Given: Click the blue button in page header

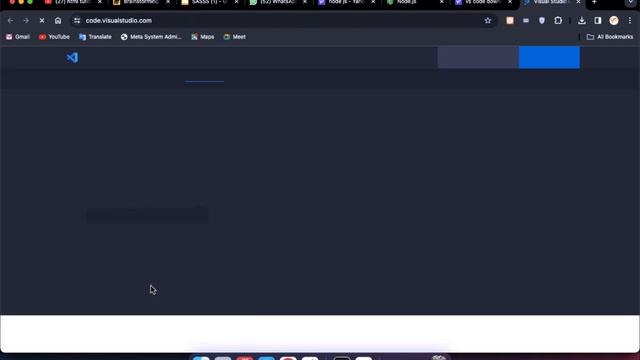Looking at the screenshot, I should 549,57.
